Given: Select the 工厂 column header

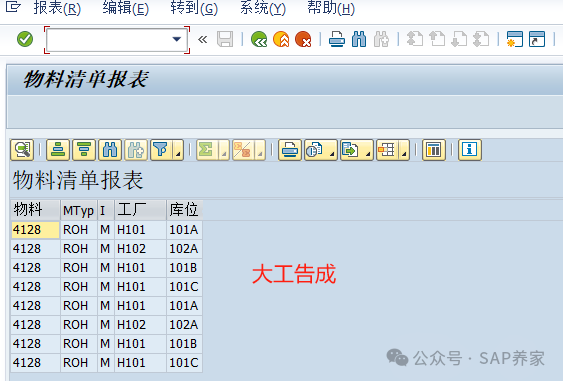Looking at the screenshot, I should point(140,210).
